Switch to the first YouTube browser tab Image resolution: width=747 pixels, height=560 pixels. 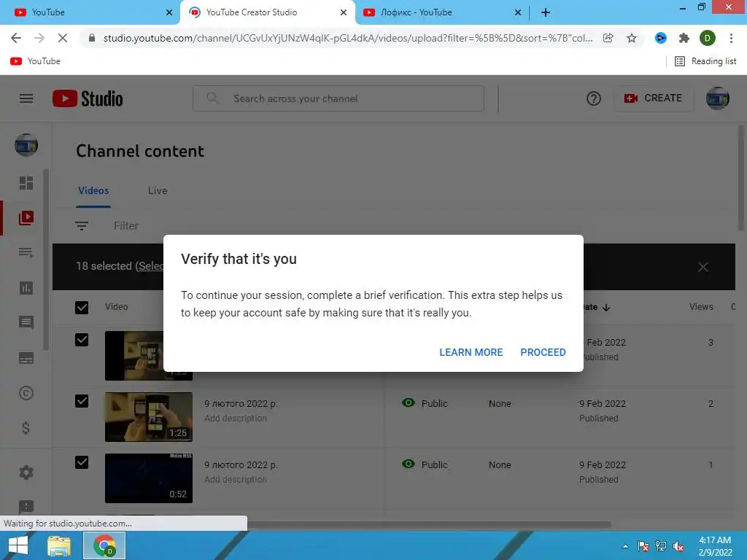tap(90, 12)
